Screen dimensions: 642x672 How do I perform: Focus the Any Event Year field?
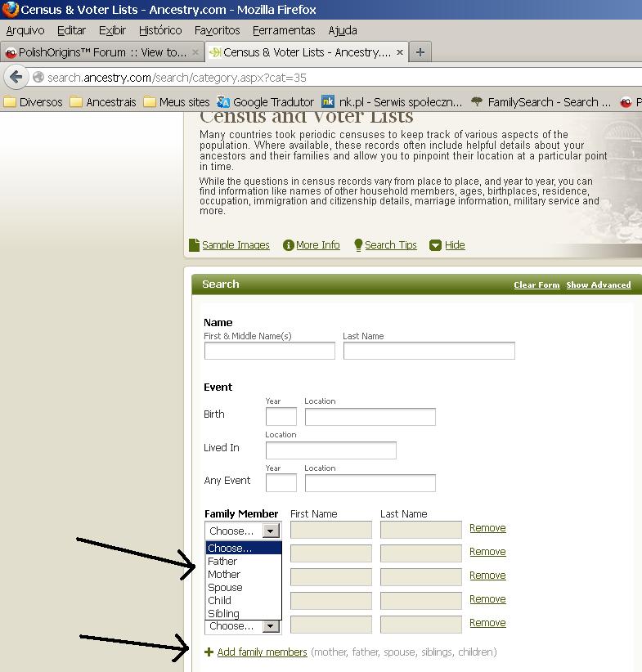point(281,483)
